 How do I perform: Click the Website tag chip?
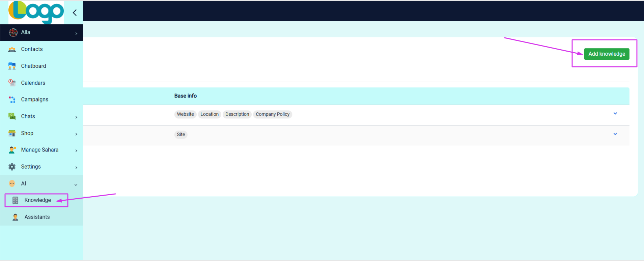[x=185, y=114]
